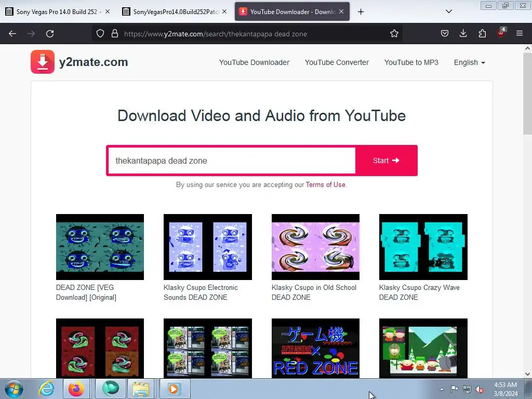The height and width of the screenshot is (399, 532).
Task: Click the taskbar clock showing 4:53 AM
Action: (505, 389)
